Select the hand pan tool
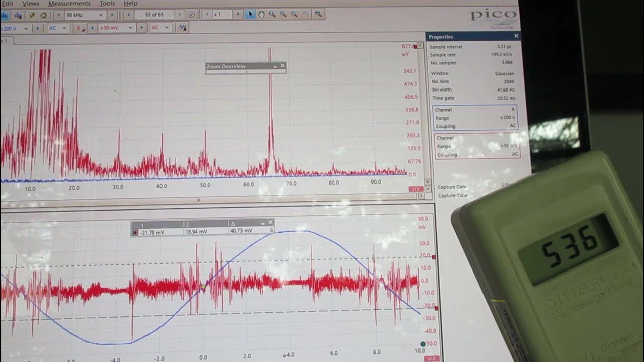Viewport: 644px width, 362px height. [x=261, y=15]
